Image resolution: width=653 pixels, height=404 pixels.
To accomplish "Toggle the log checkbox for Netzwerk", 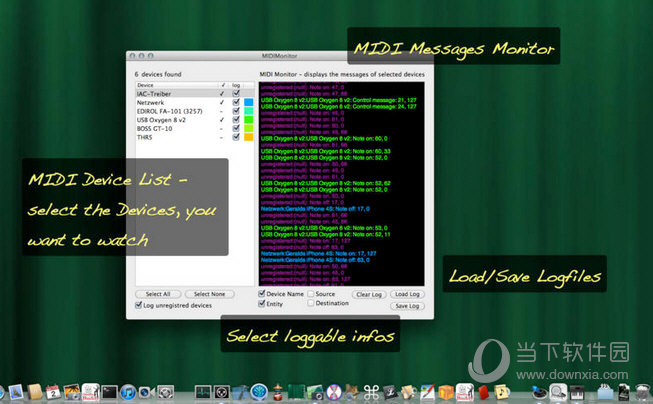I will (236, 102).
